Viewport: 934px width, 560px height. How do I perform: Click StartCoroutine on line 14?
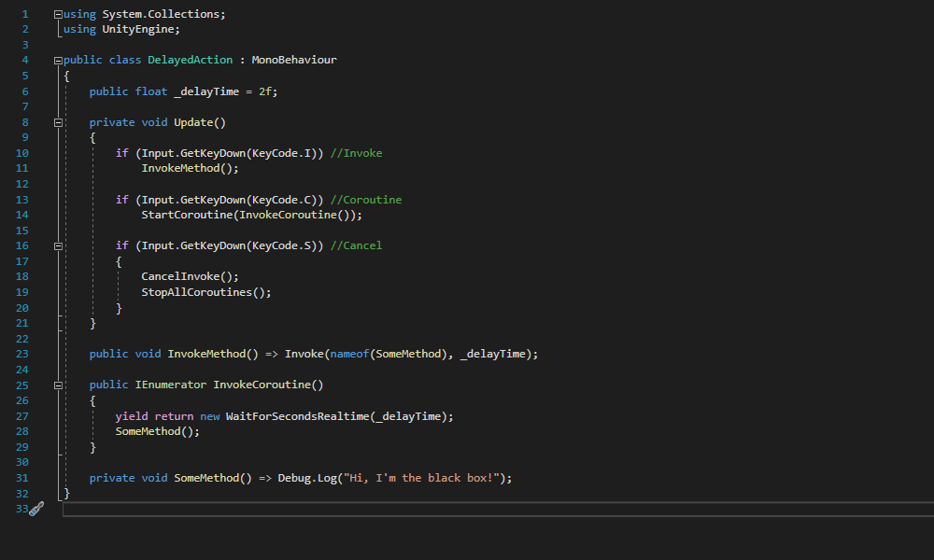[187, 215]
